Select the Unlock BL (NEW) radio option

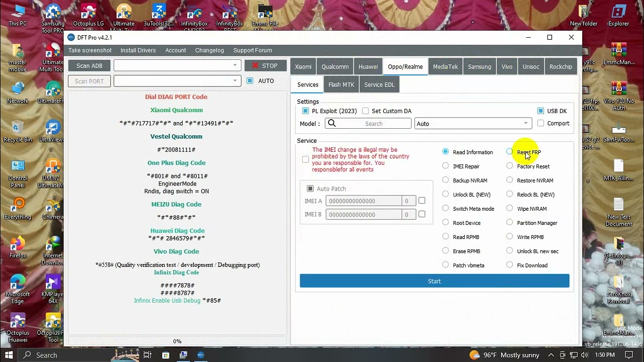click(x=445, y=195)
